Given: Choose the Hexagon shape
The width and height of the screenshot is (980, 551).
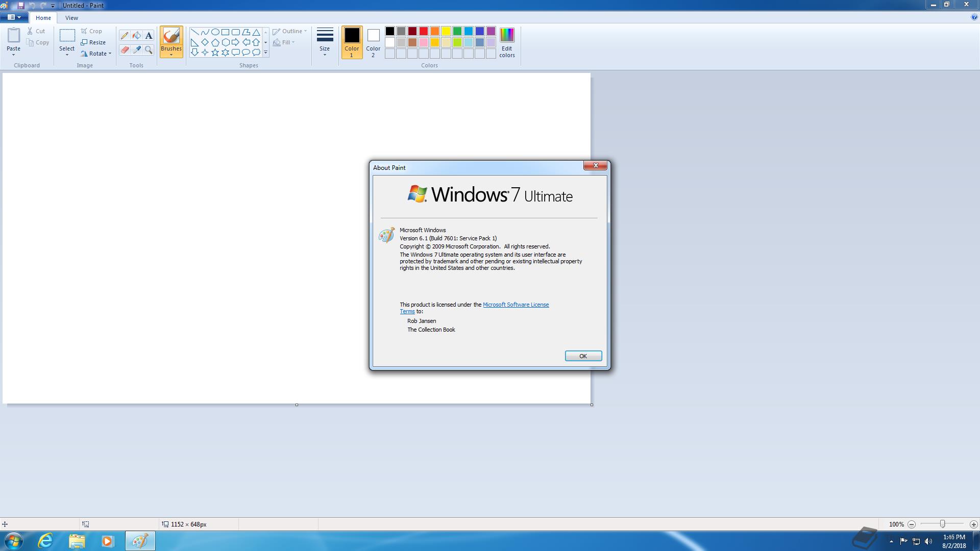Looking at the screenshot, I should (x=225, y=42).
